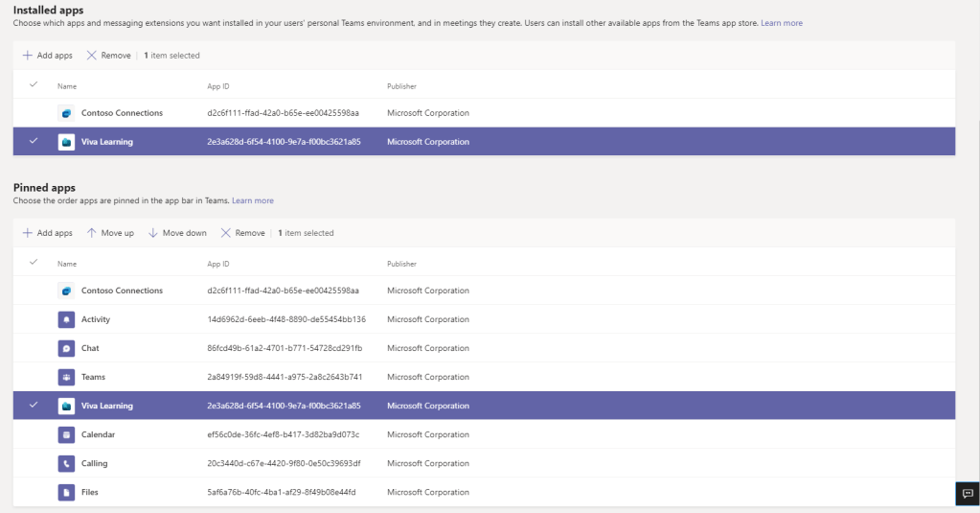Click Contoso Connections icon in Installed apps
Screen dimensions: 980x513
[x=66, y=113]
